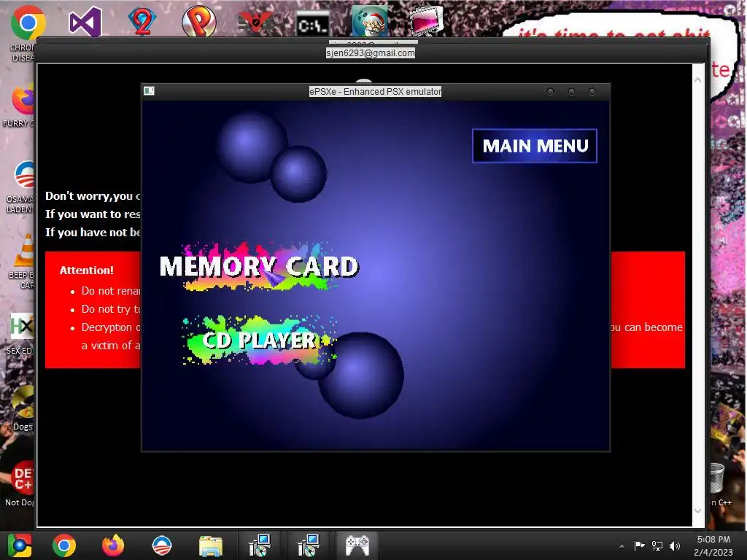Switch to second installer taskbar item

click(x=309, y=545)
